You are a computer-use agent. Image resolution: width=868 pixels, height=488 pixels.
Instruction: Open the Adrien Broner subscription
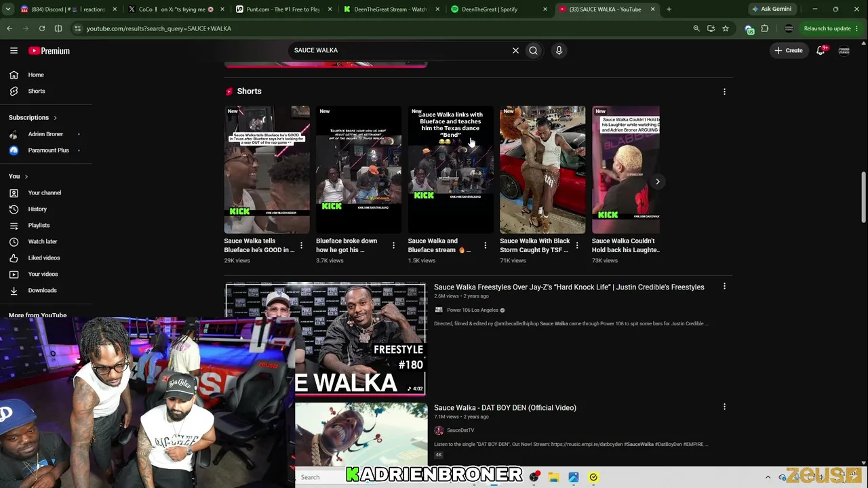click(x=46, y=134)
